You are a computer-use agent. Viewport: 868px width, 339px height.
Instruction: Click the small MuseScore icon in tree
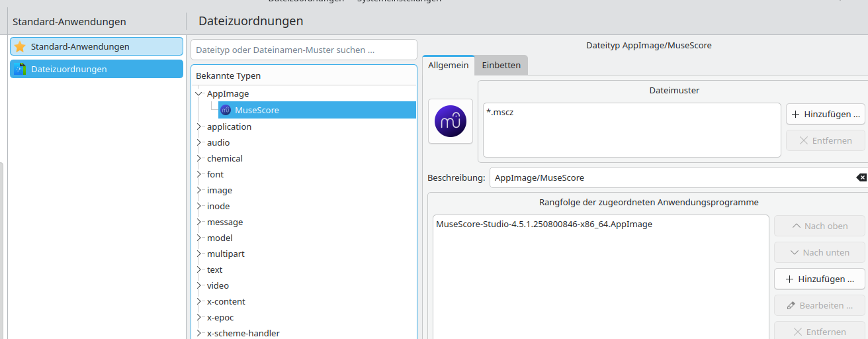coord(226,110)
